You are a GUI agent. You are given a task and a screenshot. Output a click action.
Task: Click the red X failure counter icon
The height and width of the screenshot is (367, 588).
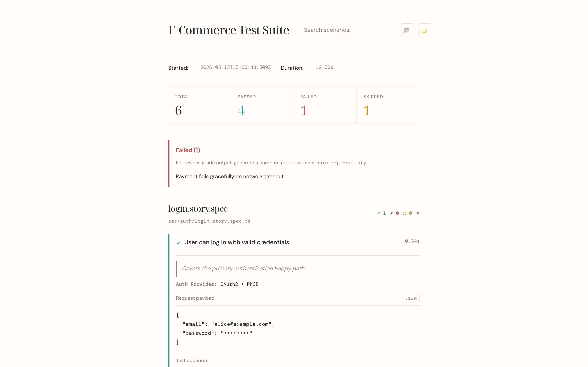coord(391,213)
